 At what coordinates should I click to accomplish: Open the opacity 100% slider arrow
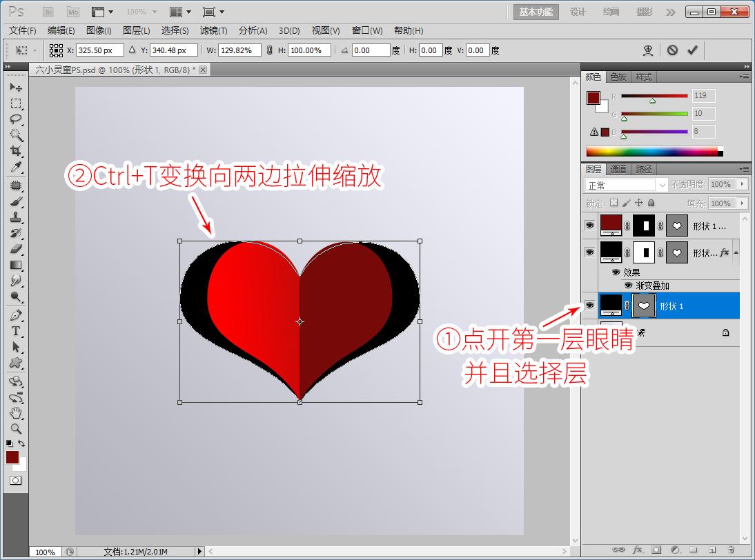(x=742, y=184)
